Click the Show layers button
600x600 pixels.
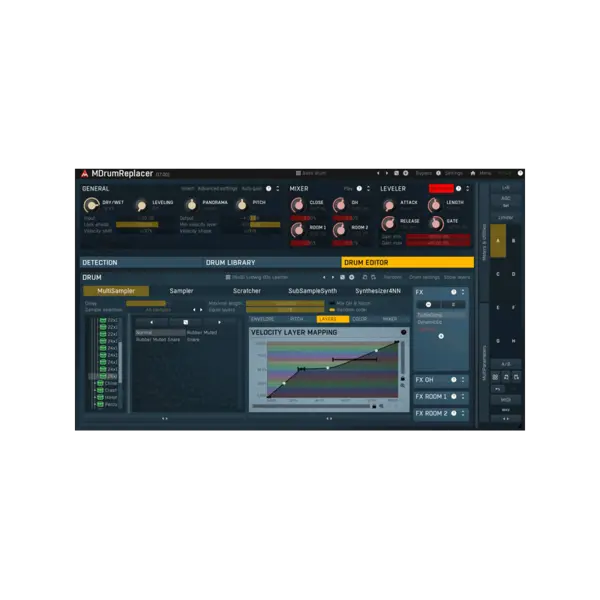[457, 277]
